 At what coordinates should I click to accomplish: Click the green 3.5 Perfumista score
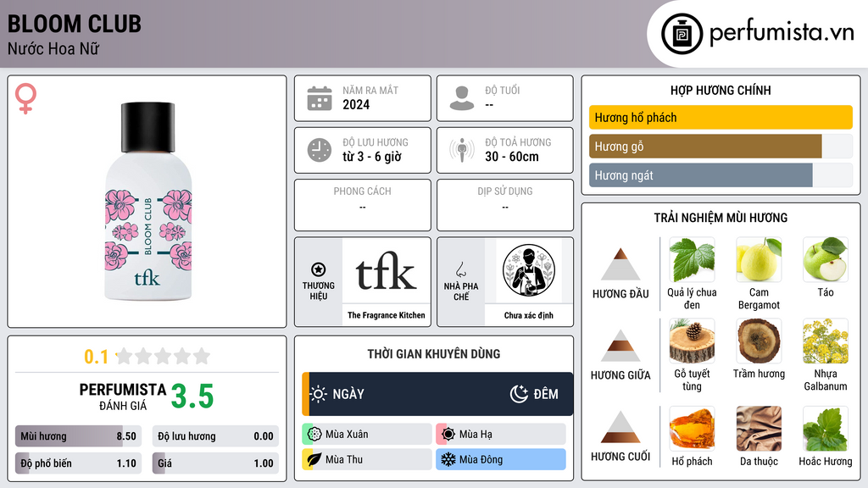192,396
